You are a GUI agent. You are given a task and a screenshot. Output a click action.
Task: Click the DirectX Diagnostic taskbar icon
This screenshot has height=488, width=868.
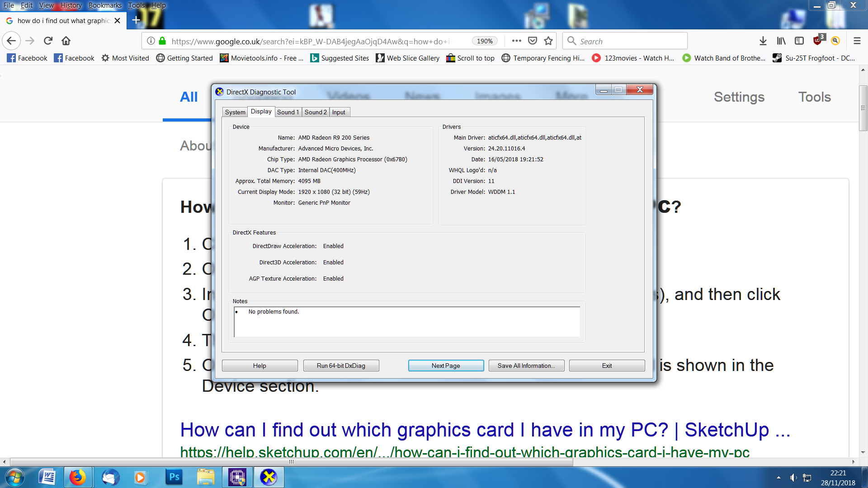[x=269, y=477]
